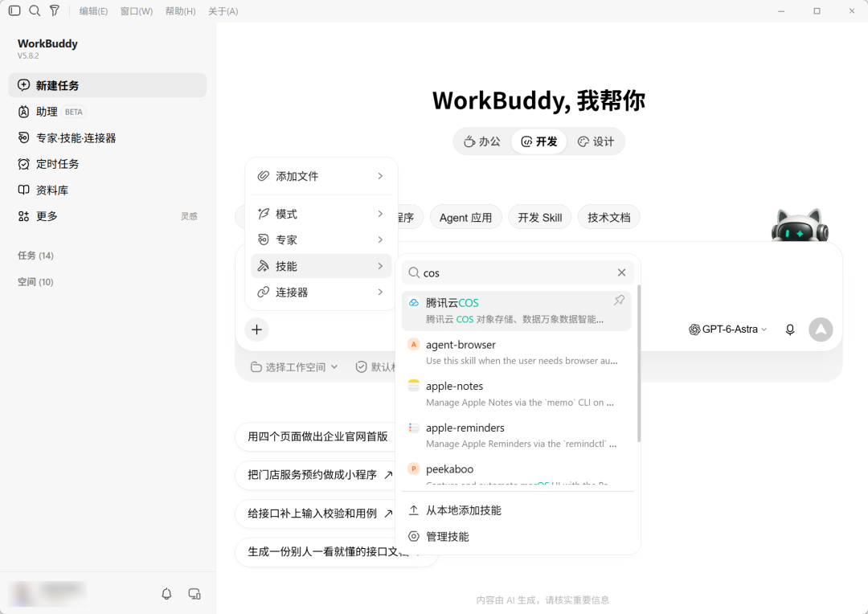This screenshot has width=868, height=614.
Task: Click the microphone voice input icon
Action: (790, 330)
